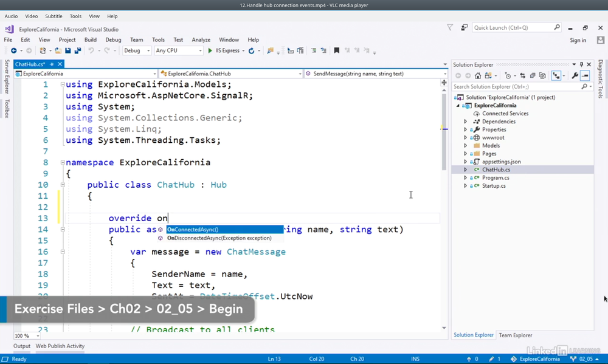The image size is (608, 364).
Task: Select OnDisconnectedAsync in IntelliSense list
Action: click(220, 238)
